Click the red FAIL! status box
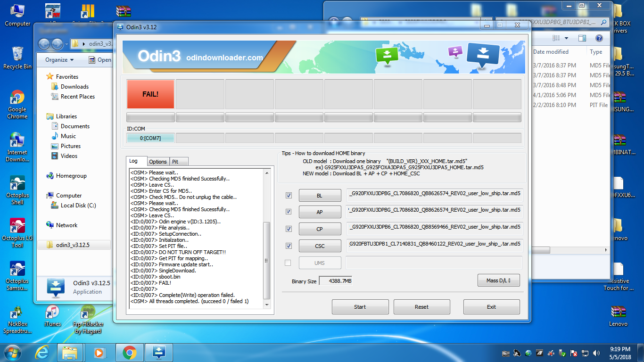This screenshot has width=644, height=362. pos(150,94)
